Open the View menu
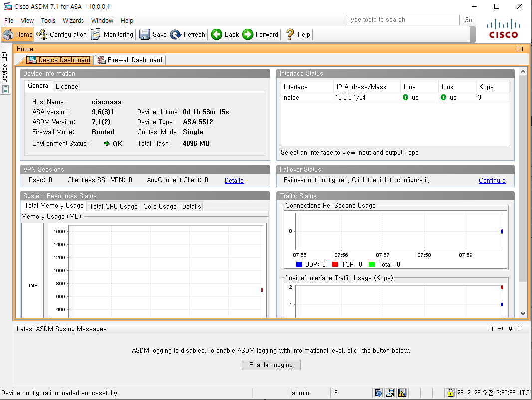Viewport: 532px width, 400px height. pyautogui.click(x=27, y=20)
